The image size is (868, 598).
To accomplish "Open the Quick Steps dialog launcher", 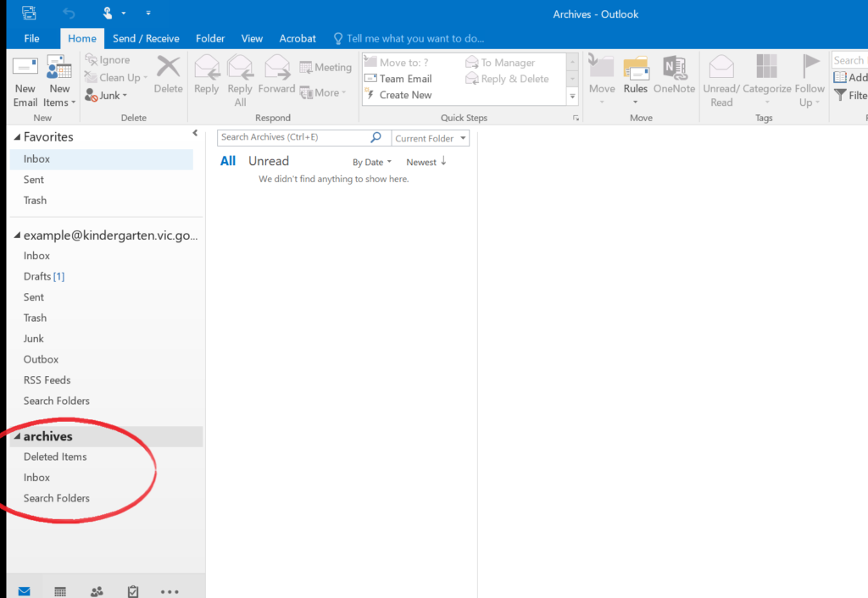I will point(576,118).
